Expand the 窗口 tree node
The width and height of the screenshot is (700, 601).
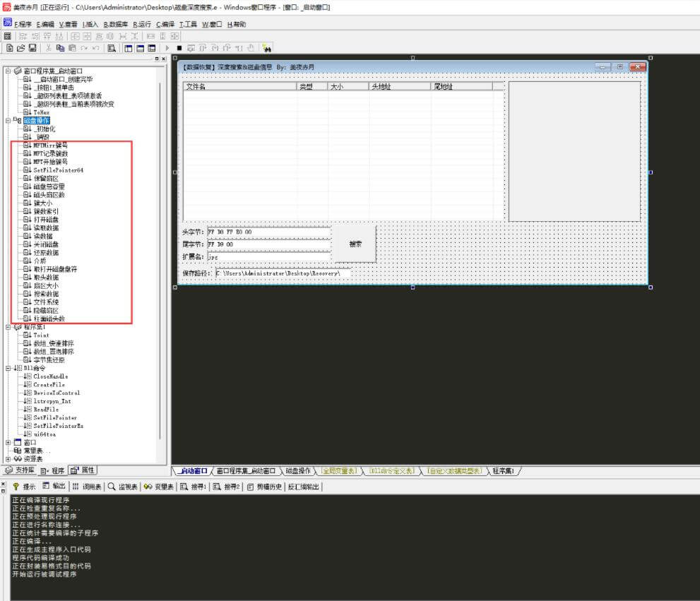pos(8,442)
